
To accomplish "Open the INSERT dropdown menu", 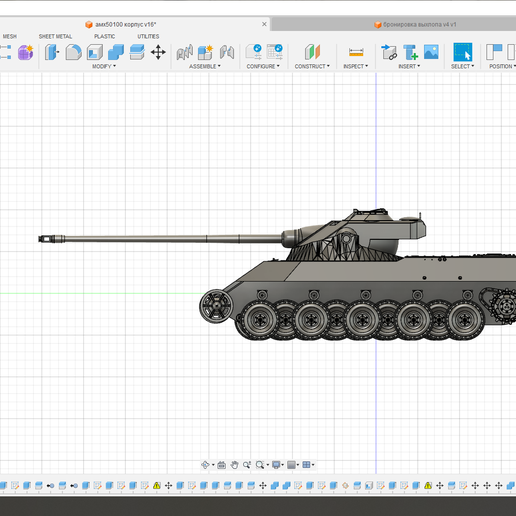I will (409, 66).
